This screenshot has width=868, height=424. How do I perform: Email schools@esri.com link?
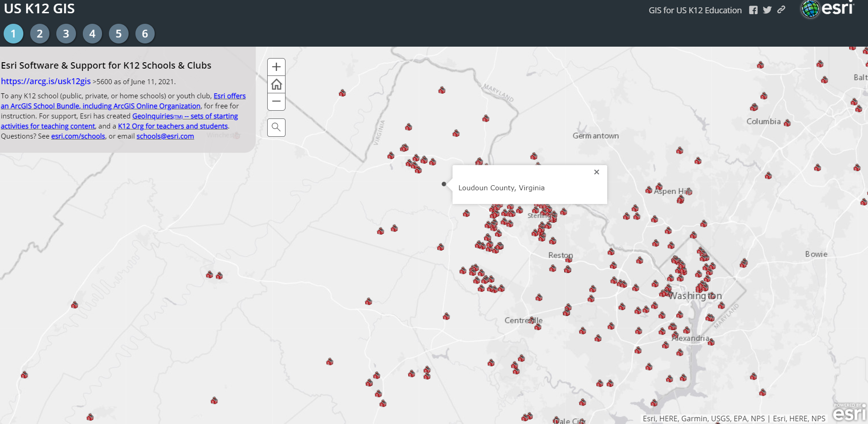tap(165, 136)
